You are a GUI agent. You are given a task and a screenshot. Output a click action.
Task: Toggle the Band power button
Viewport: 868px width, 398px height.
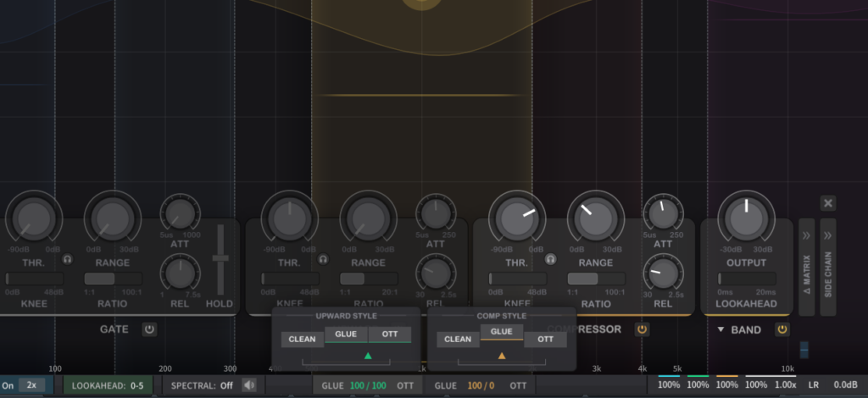(x=782, y=329)
